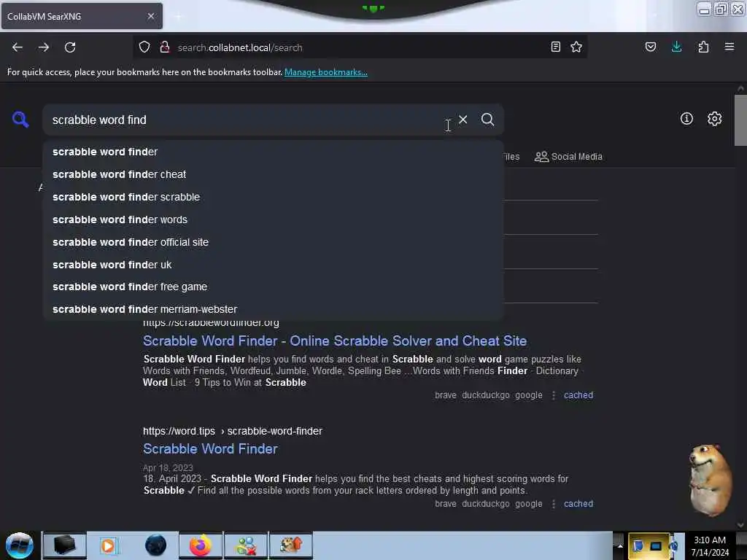747x560 pixels.
Task: Click the SearXNG blue magnifier logo
Action: click(x=20, y=119)
